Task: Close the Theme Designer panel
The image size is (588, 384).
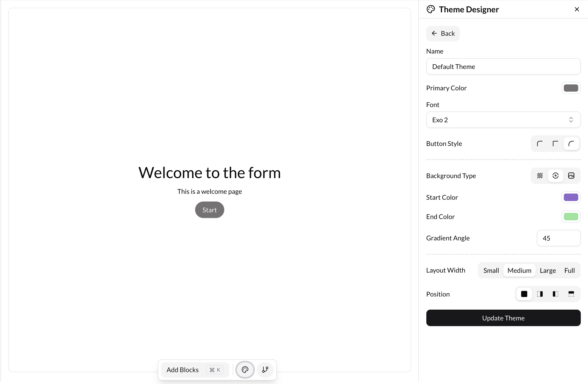Action: tap(577, 9)
